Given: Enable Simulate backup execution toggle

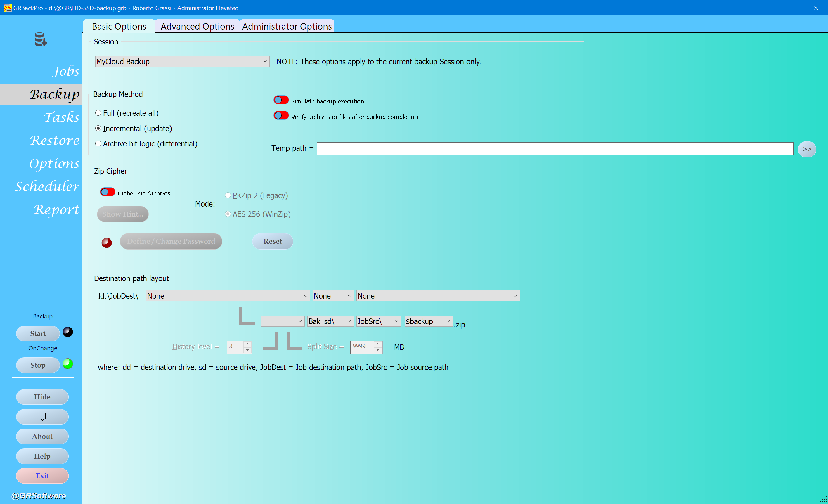Looking at the screenshot, I should [281, 100].
